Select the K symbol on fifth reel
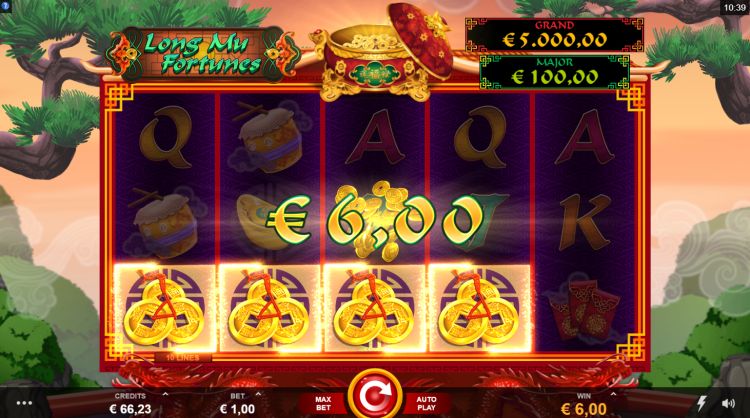 pyautogui.click(x=585, y=221)
